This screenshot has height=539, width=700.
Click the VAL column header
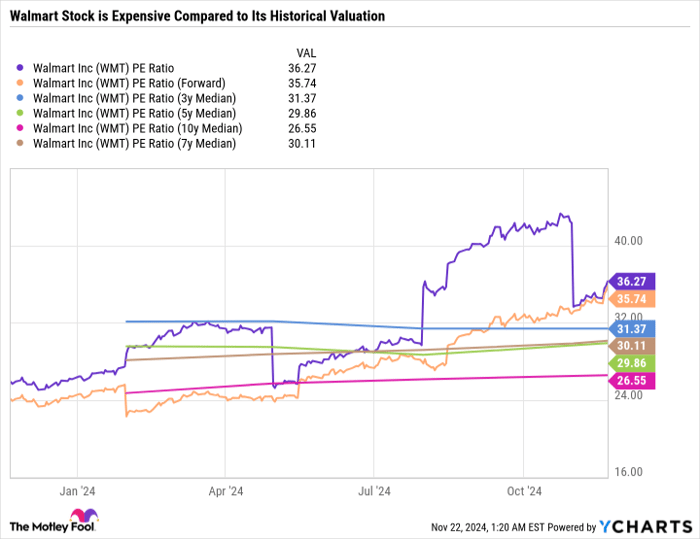point(308,52)
